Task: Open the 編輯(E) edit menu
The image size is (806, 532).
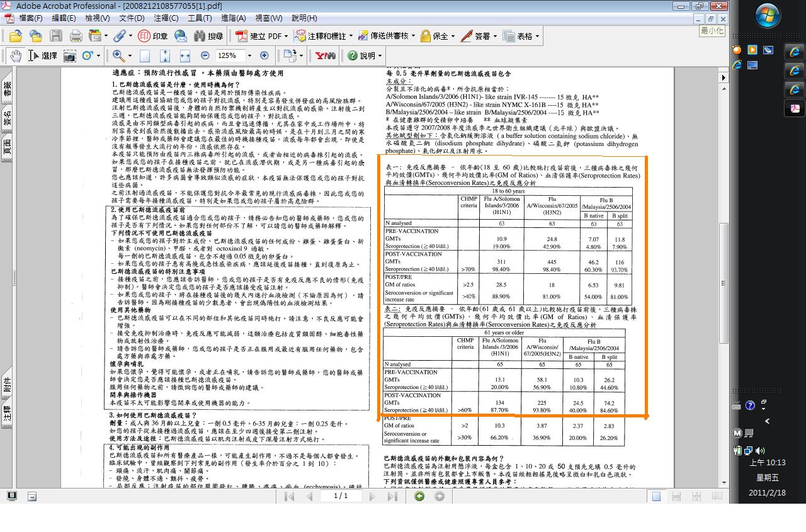Action: [64, 18]
